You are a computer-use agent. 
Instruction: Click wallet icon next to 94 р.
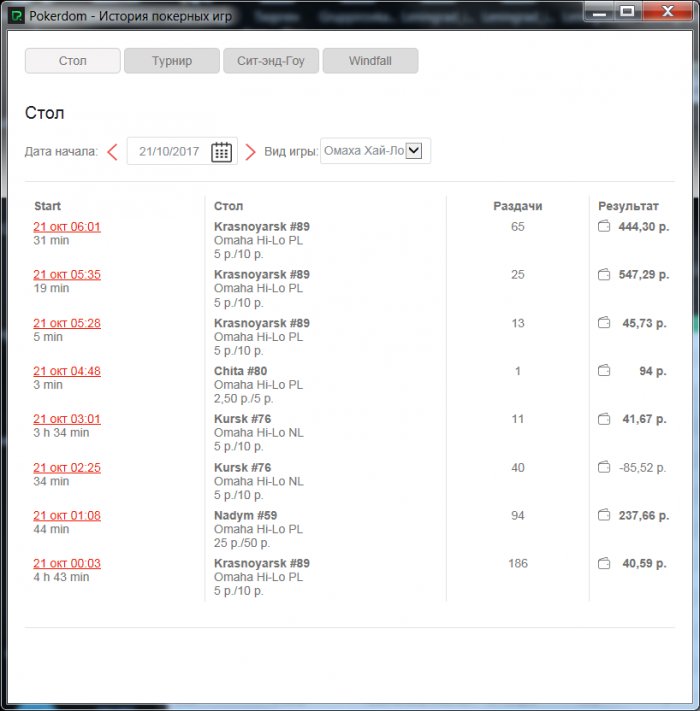click(x=604, y=371)
